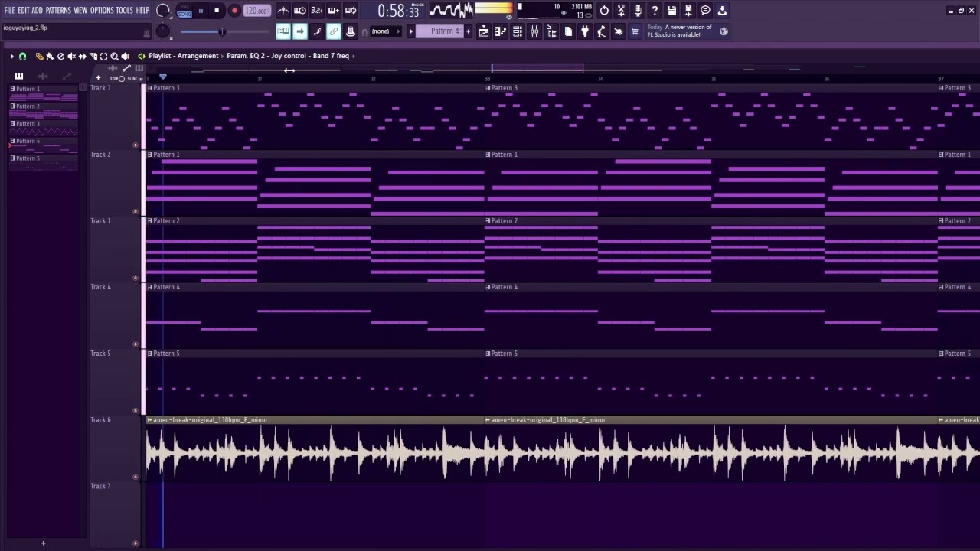The image size is (980, 551).
Task: Toggle the 3-2-1 countdown before recording
Action: click(317, 11)
